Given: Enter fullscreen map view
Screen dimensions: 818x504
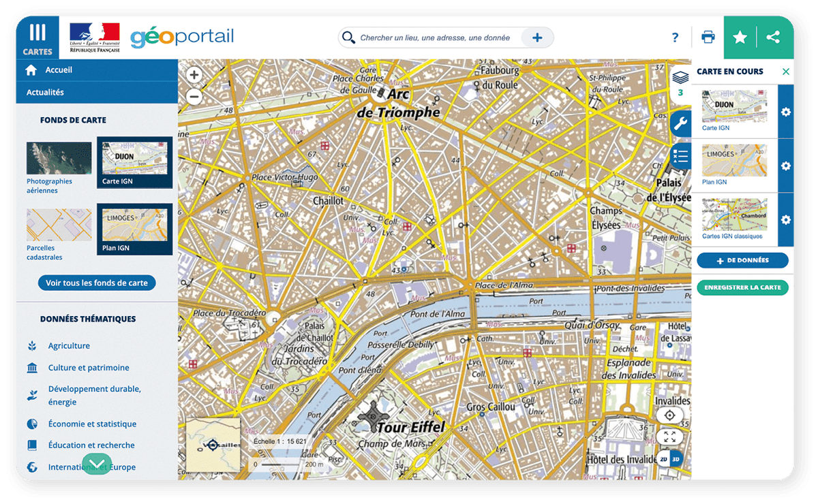Looking at the screenshot, I should pyautogui.click(x=669, y=437).
